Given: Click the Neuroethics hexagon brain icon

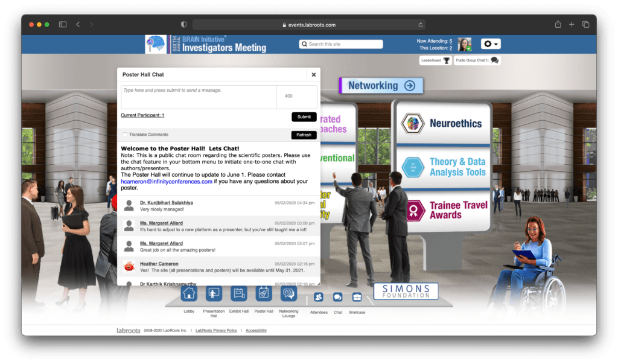Looking at the screenshot, I should pyautogui.click(x=412, y=123).
